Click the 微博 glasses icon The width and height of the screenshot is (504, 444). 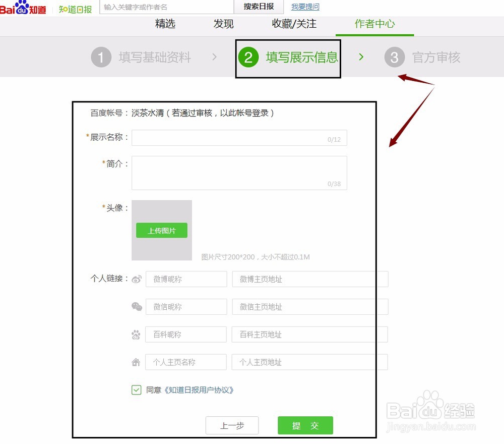136,279
